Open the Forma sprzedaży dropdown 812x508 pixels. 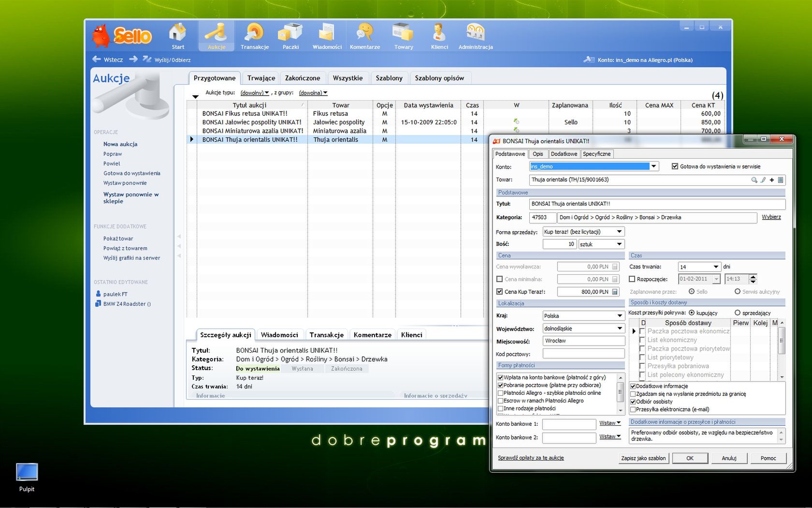(x=619, y=232)
